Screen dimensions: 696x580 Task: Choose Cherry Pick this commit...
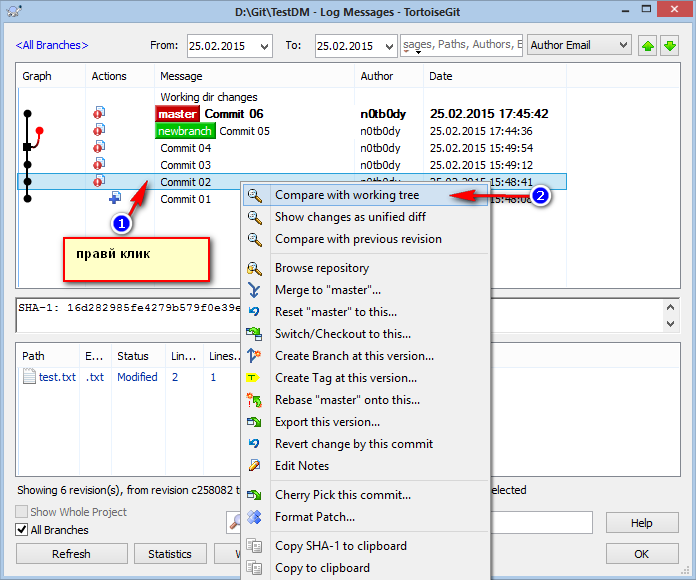tap(366, 495)
